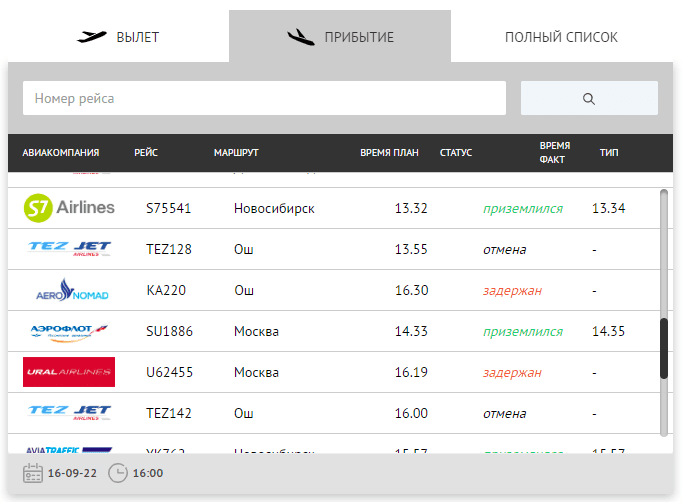Click the ВРЕМЯ ПЛАН column header

coord(389,153)
